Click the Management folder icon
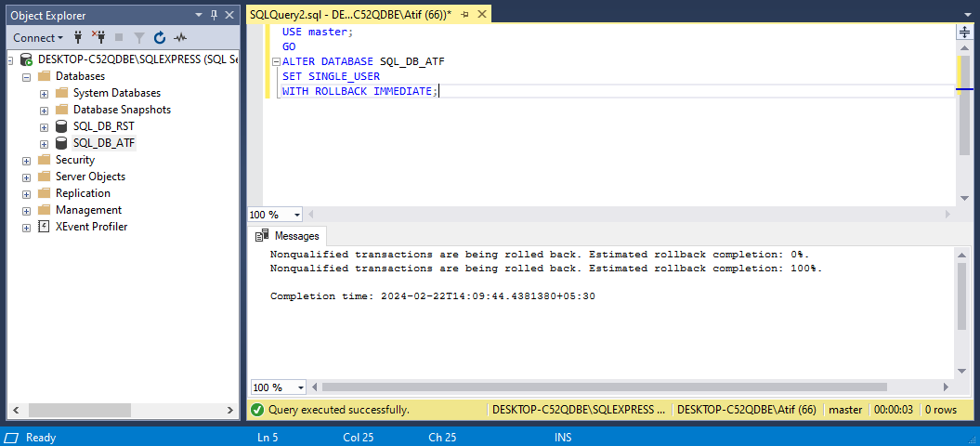The height and width of the screenshot is (446, 980). pos(44,210)
